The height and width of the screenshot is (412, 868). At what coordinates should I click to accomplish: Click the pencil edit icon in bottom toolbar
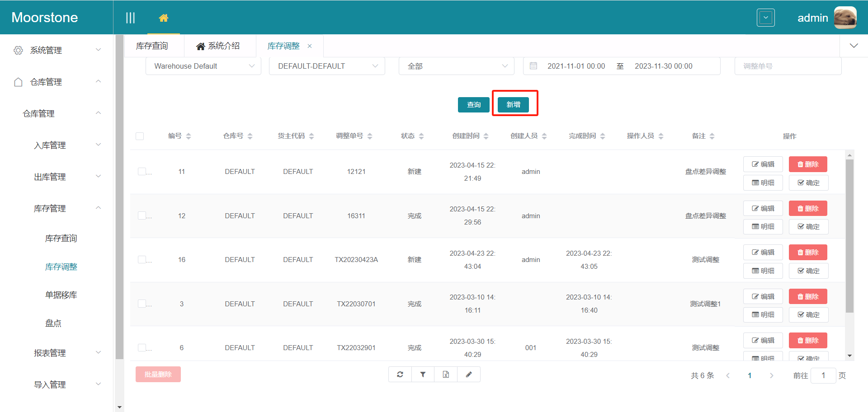[x=469, y=375]
